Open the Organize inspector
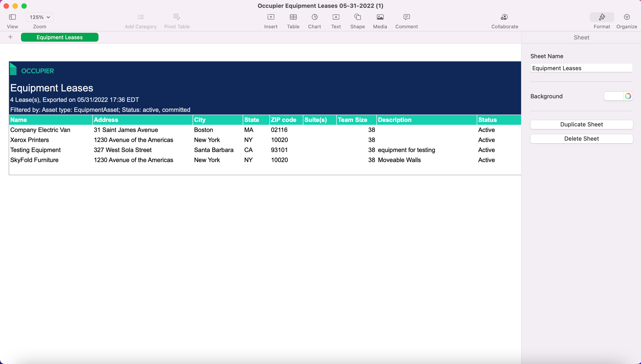Viewport: 641px width, 364px height. point(627,17)
